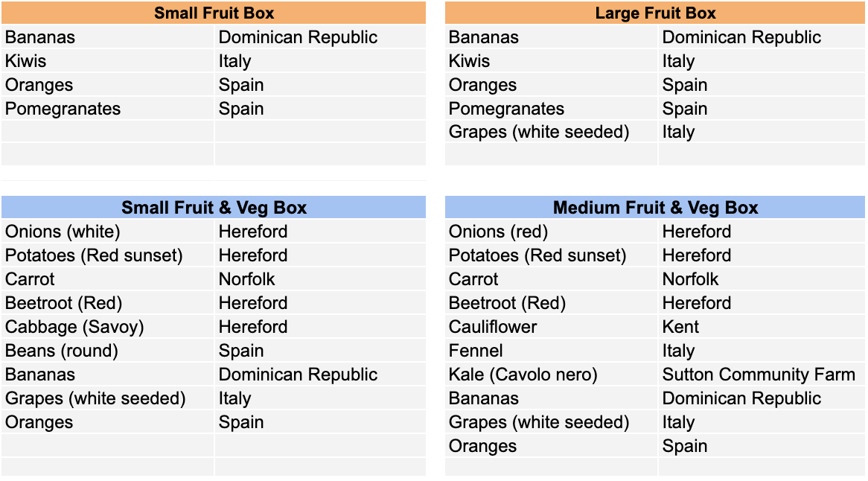Select the Cauliflower cell
The height and width of the screenshot is (481, 868).
(x=552, y=327)
